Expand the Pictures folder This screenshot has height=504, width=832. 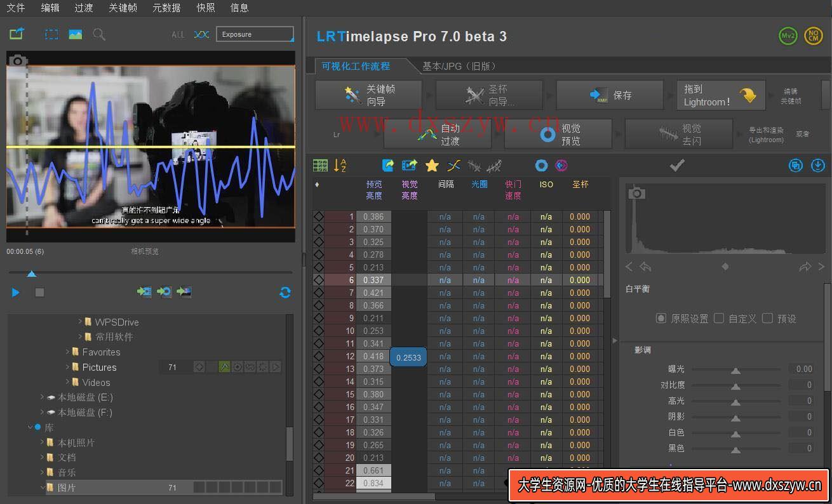67,367
